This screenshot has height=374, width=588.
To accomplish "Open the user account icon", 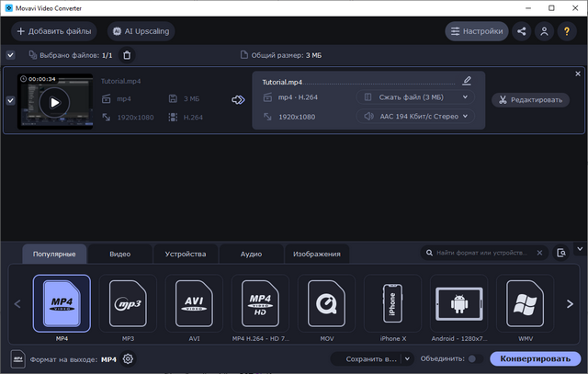I will (x=544, y=31).
